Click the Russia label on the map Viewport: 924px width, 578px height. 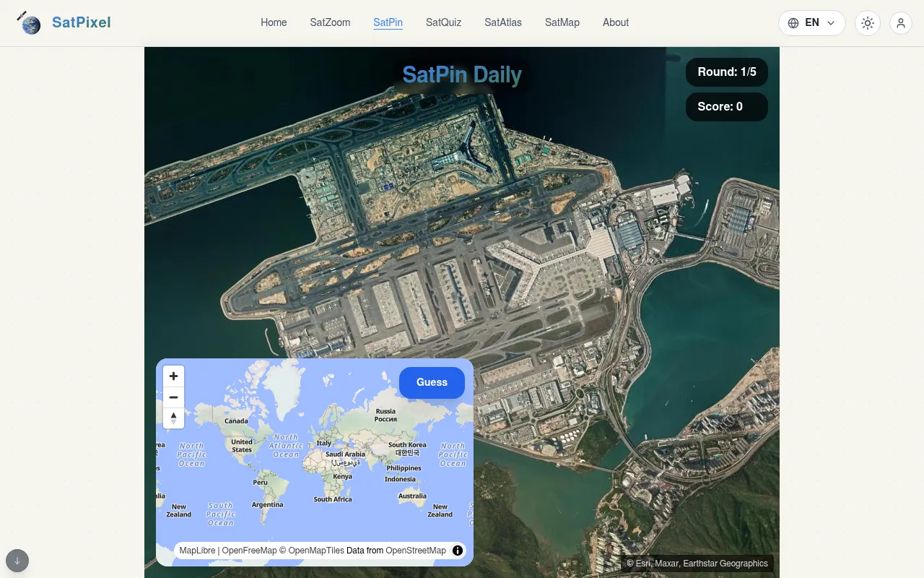[x=385, y=415]
